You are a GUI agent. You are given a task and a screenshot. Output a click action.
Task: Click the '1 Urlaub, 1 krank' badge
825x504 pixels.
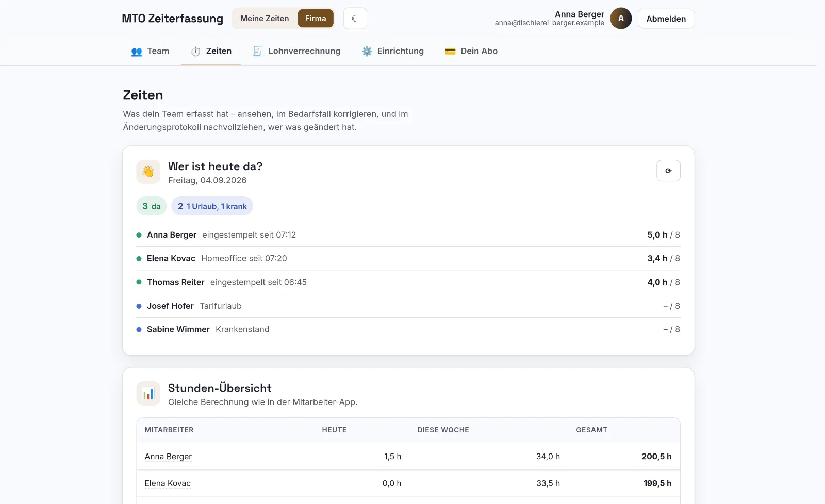[212, 206]
